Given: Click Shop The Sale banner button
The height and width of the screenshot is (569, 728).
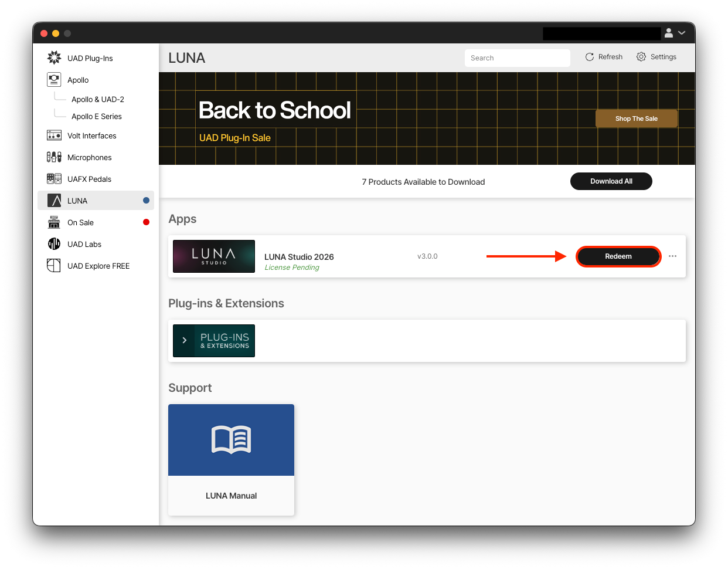Looking at the screenshot, I should pos(637,118).
